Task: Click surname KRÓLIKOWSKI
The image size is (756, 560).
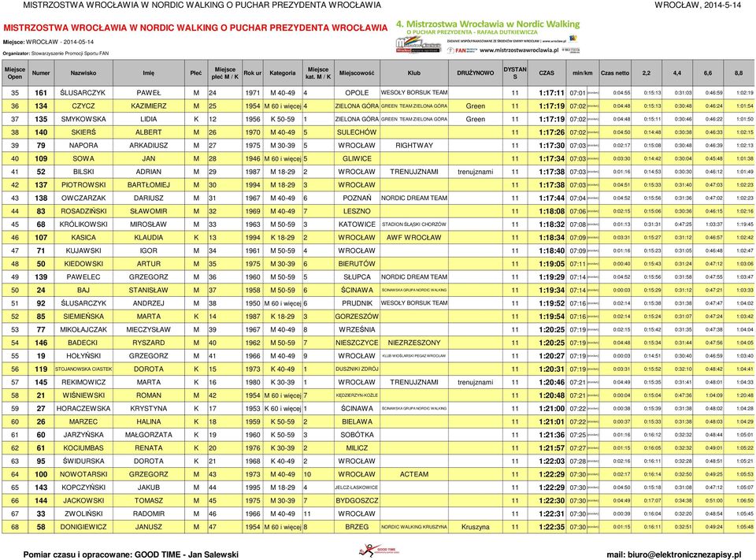Action: click(83, 224)
